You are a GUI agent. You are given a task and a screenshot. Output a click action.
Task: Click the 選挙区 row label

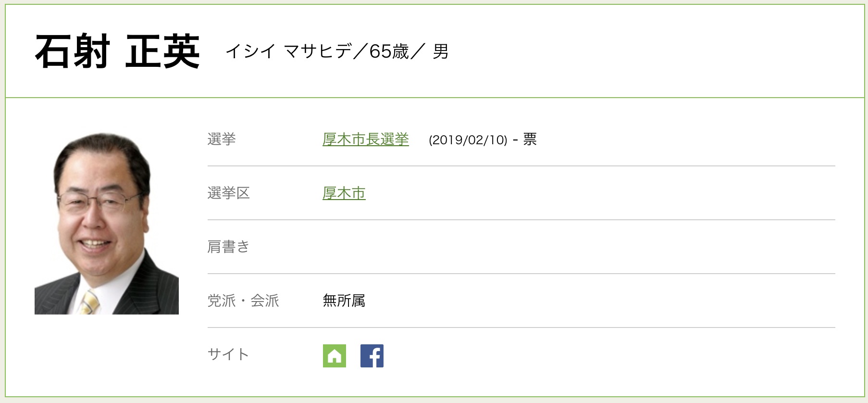point(229,193)
